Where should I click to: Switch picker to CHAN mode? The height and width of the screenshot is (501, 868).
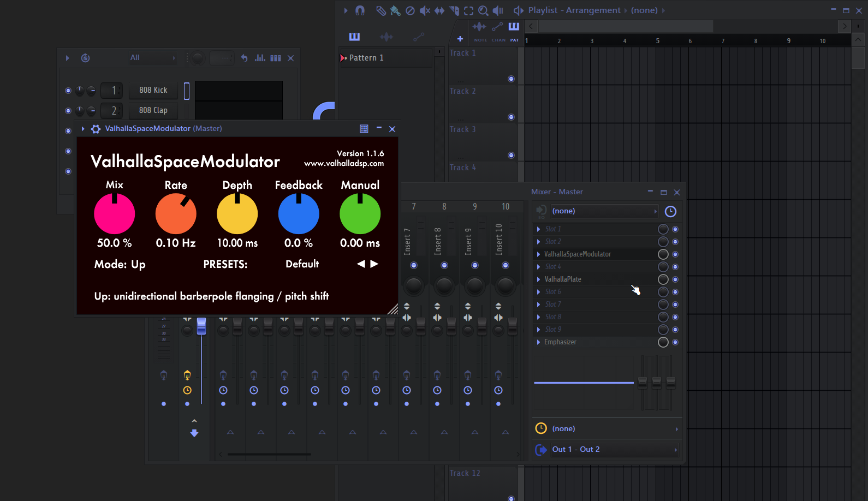[x=498, y=31]
